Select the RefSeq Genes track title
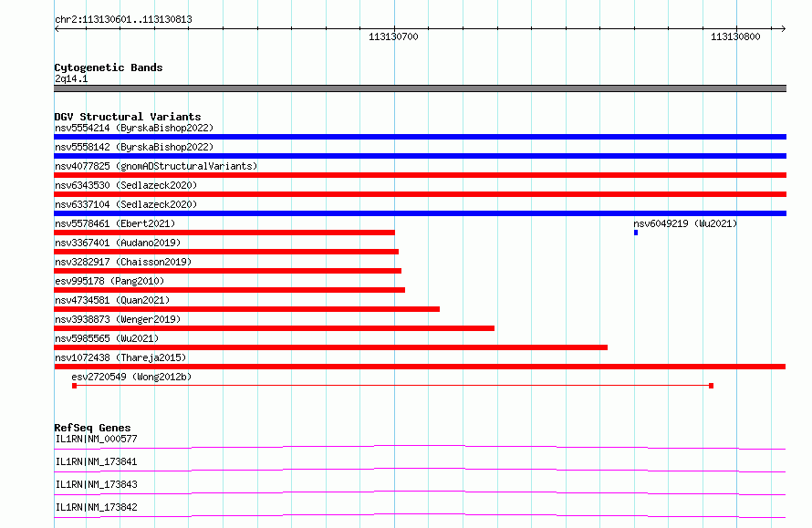812x528 pixels. [92, 428]
